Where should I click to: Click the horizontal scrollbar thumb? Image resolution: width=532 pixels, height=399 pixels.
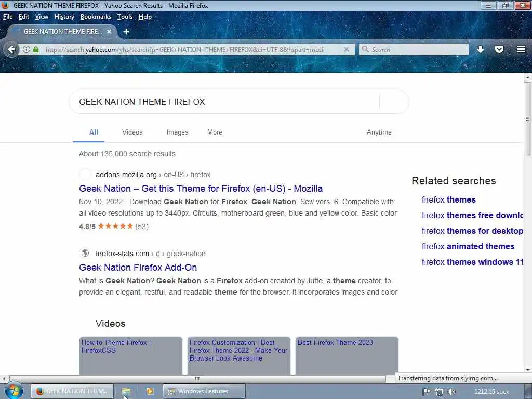point(197,379)
